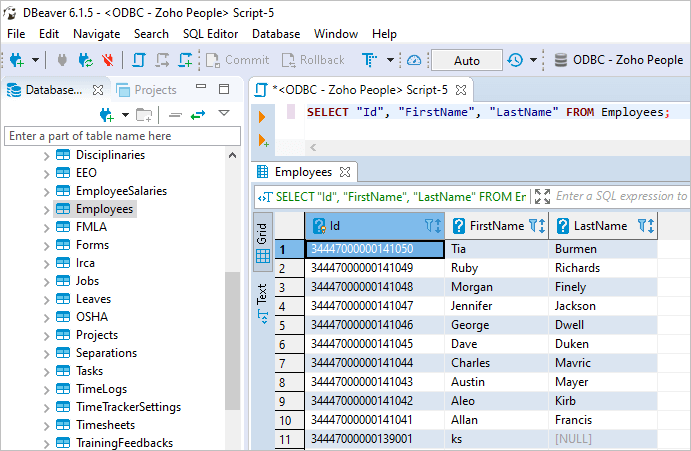This screenshot has height=451, width=691.
Task: Switch to Text view side tab
Action: (x=263, y=304)
